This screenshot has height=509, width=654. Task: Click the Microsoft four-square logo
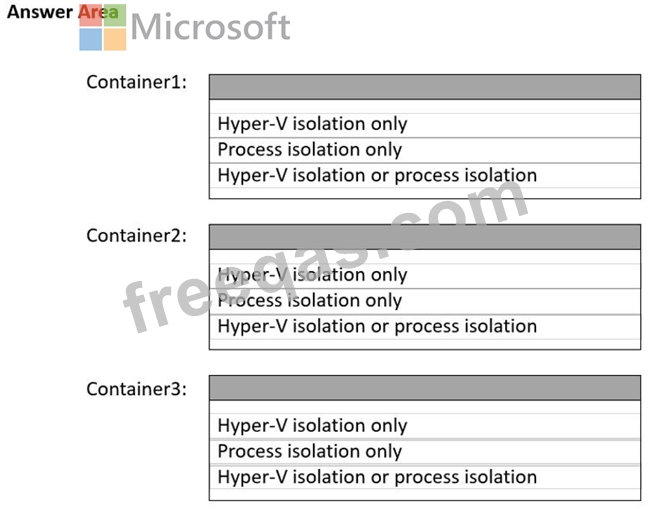[103, 27]
